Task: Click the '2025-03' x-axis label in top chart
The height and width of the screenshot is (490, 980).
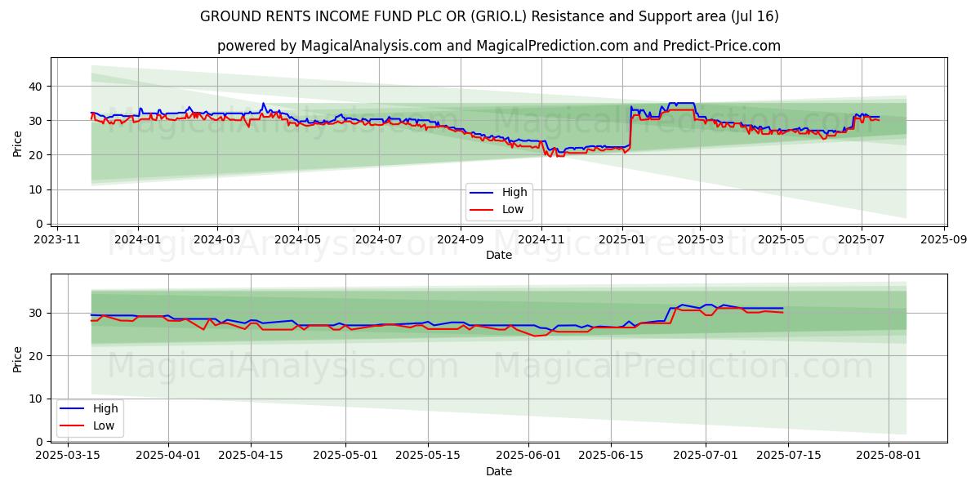Action: tap(700, 240)
